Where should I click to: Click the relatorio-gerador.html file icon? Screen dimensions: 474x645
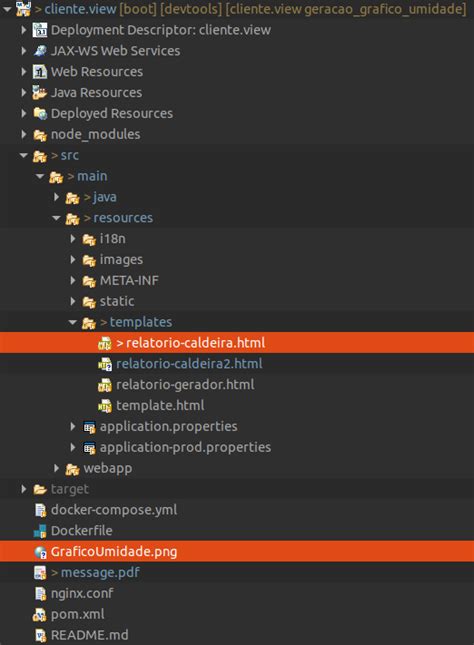105,385
